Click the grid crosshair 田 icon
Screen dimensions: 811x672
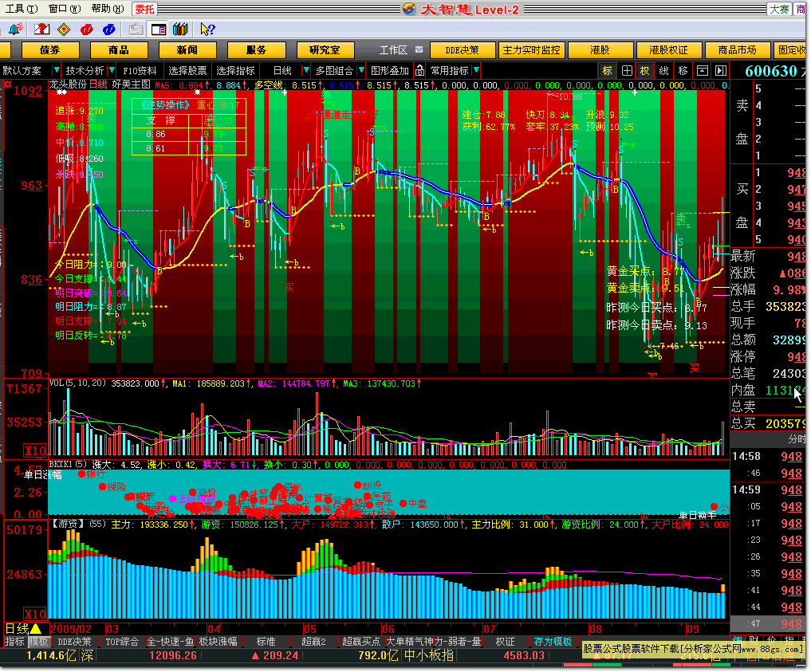(626, 70)
